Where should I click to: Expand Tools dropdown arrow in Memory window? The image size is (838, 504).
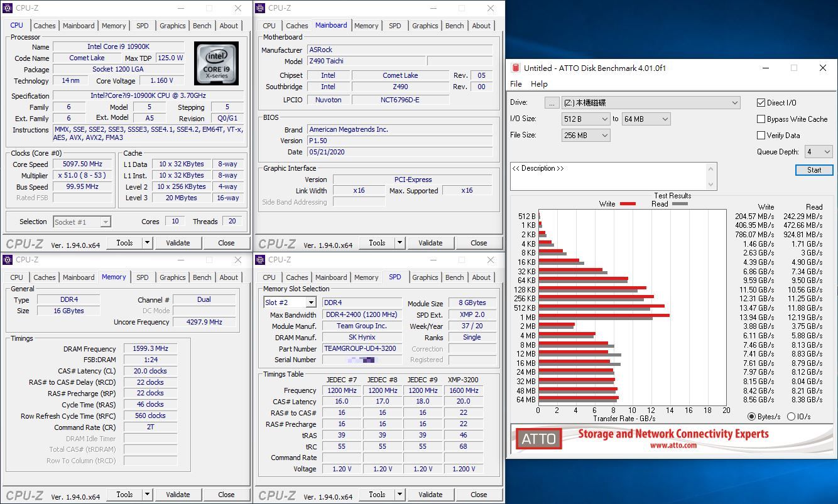(x=147, y=495)
